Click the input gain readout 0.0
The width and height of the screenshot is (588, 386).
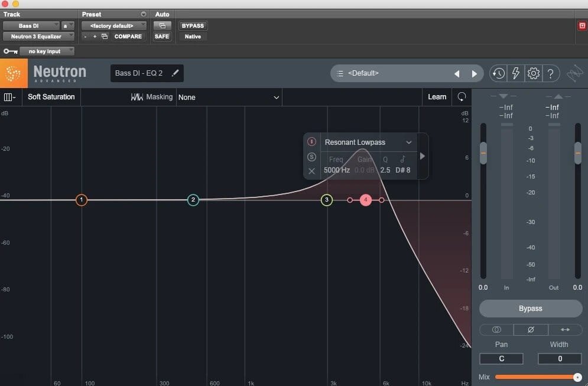click(x=483, y=287)
